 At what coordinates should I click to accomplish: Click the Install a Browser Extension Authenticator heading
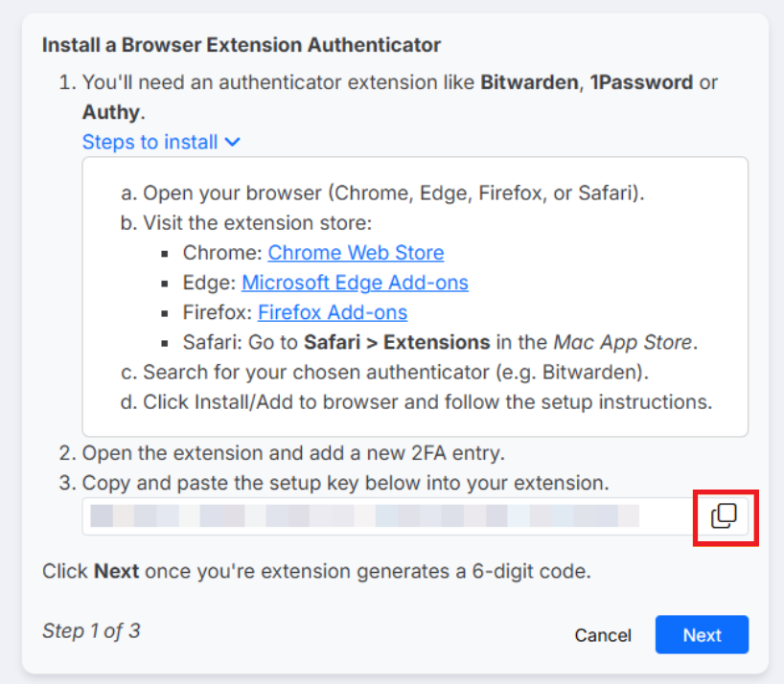(x=242, y=45)
